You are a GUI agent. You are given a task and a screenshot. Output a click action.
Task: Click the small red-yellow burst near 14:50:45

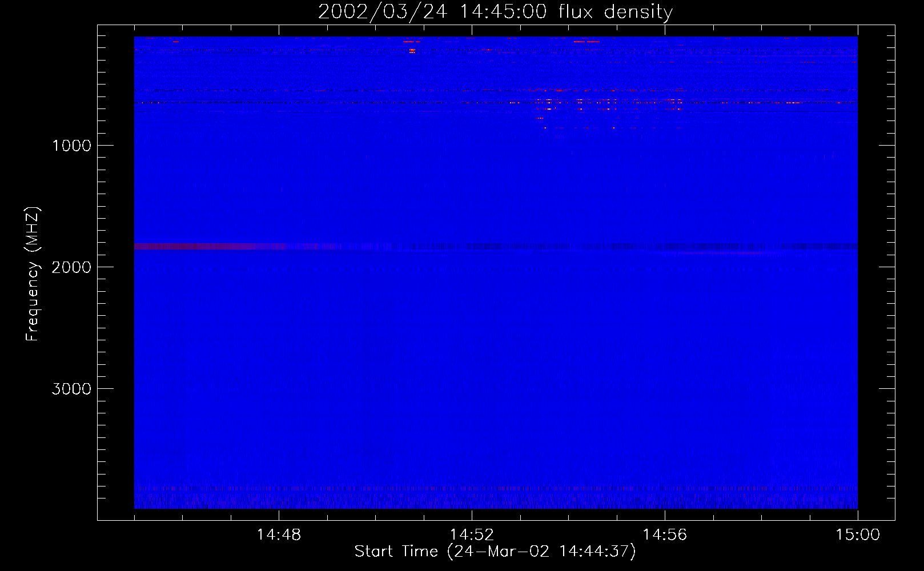412,51
